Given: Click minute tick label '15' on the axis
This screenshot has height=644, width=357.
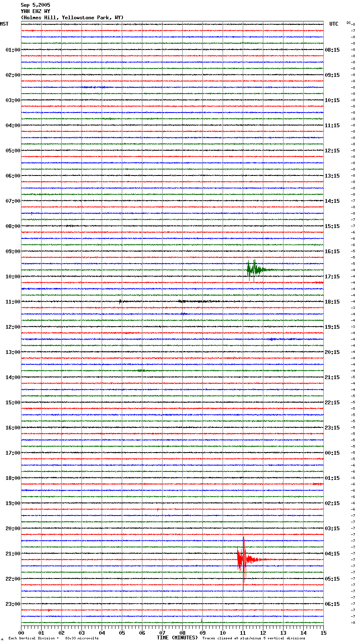Looking at the screenshot, I should click(323, 633).
